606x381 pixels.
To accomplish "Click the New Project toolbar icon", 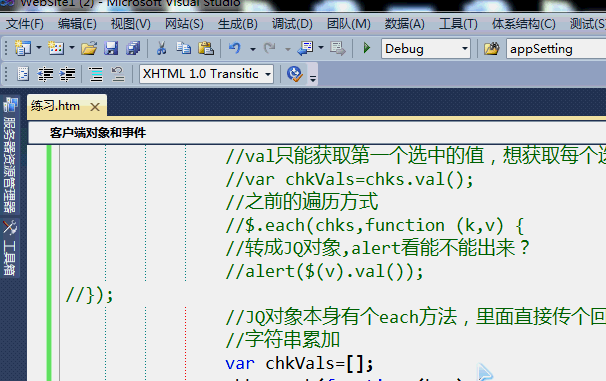I will pyautogui.click(x=23, y=48).
